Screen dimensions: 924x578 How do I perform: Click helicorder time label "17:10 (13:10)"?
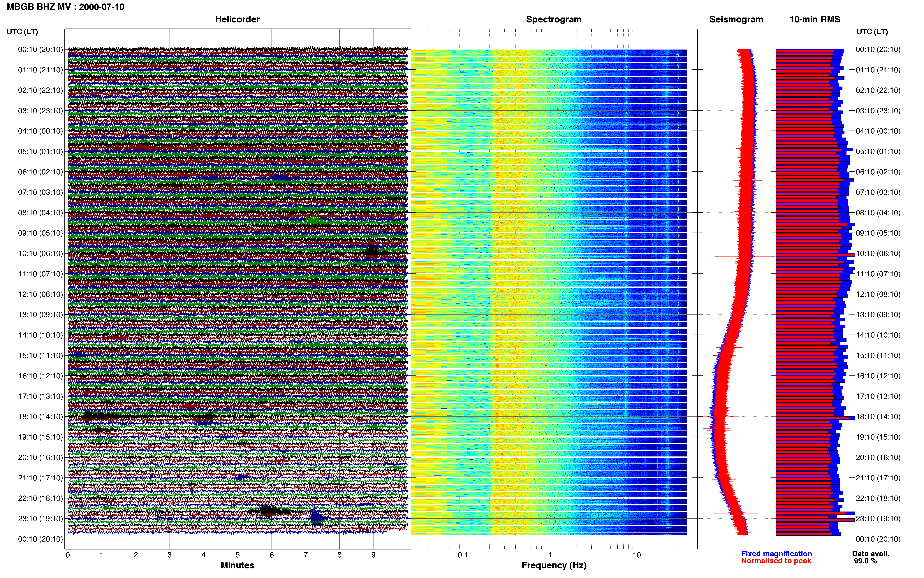[x=41, y=396]
